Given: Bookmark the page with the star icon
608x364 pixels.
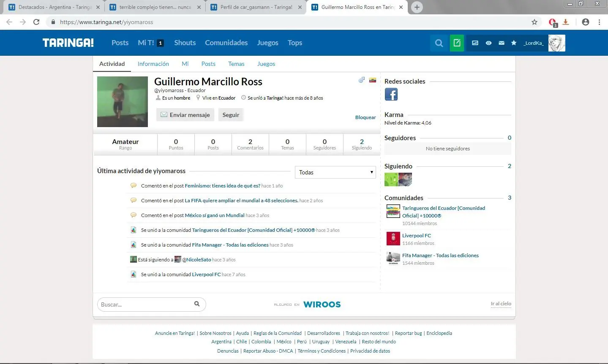Looking at the screenshot, I should (x=534, y=22).
